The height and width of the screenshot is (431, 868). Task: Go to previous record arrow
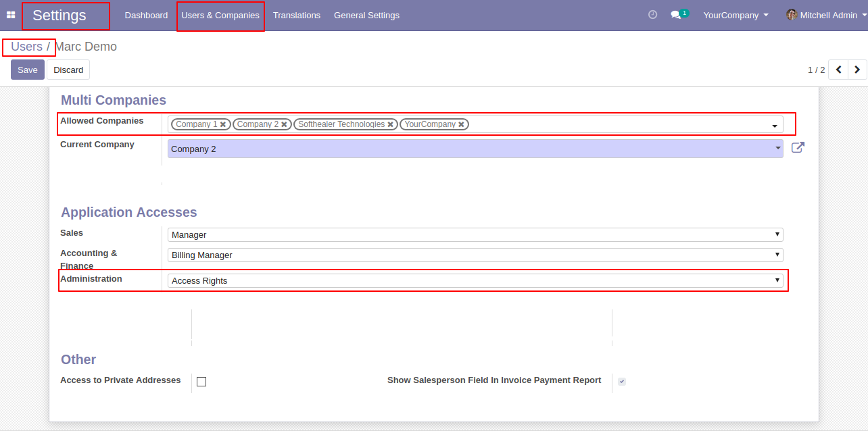(838, 70)
